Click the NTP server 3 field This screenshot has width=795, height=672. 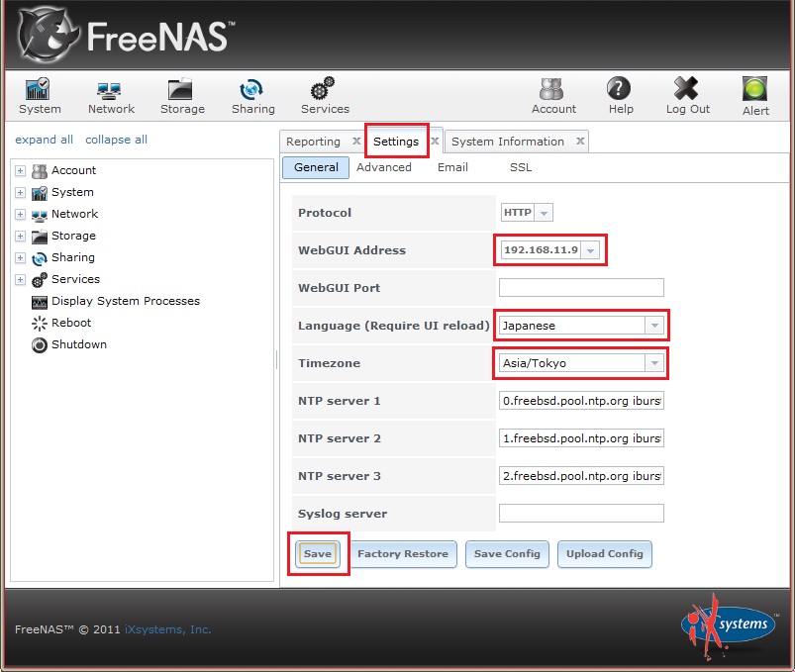pos(581,475)
